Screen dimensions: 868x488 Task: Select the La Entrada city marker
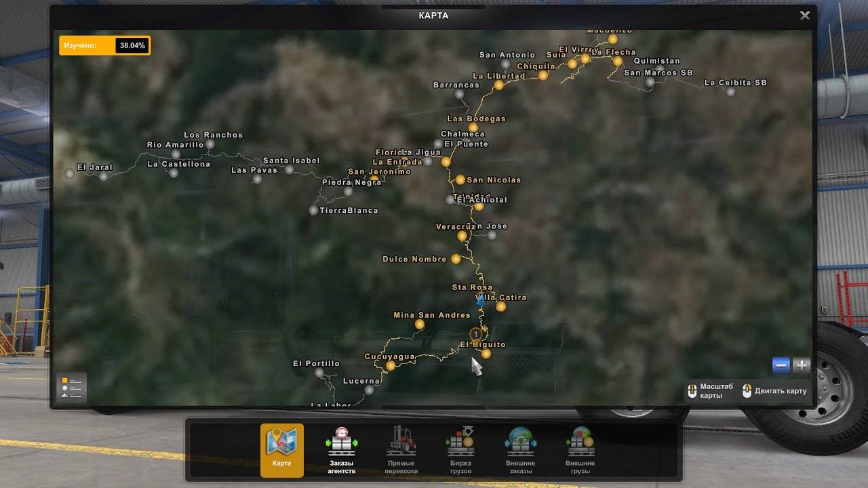pyautogui.click(x=446, y=162)
